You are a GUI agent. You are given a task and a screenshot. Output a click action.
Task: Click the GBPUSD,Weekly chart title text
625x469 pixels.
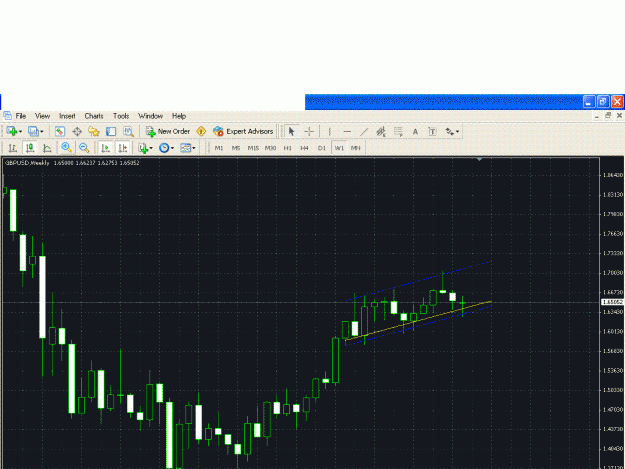click(x=27, y=163)
